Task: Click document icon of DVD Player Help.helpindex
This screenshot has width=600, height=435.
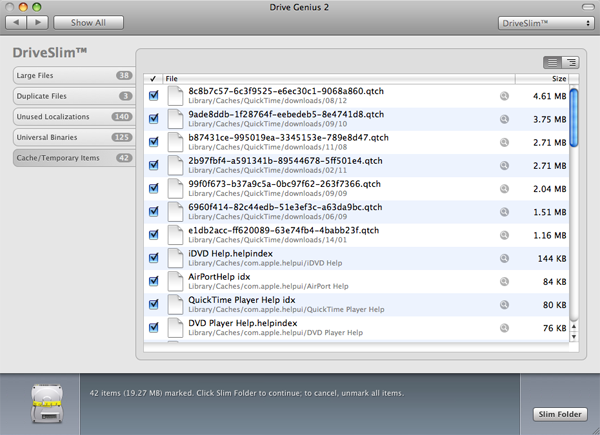Action: pyautogui.click(x=175, y=327)
